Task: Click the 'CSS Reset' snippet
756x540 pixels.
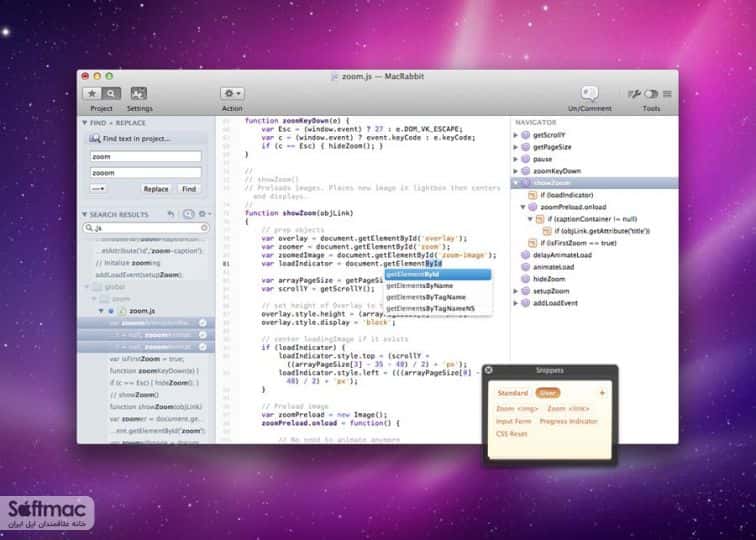Action: pos(512,434)
